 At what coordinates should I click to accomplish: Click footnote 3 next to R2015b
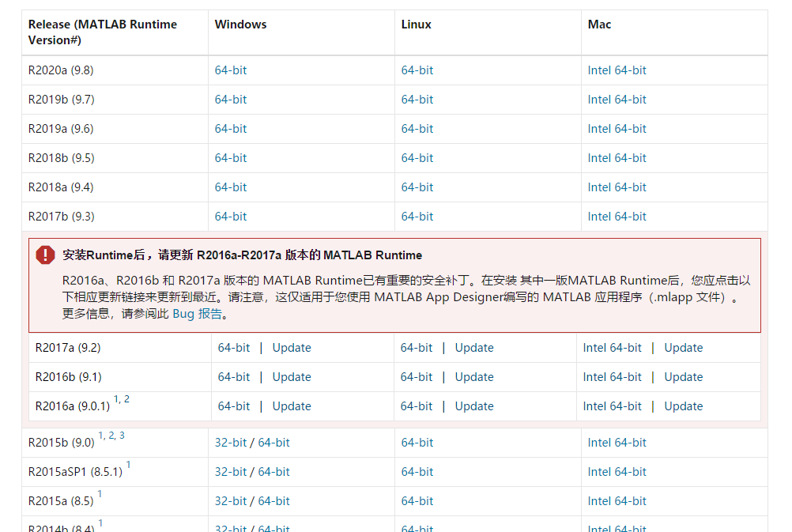[x=123, y=434]
